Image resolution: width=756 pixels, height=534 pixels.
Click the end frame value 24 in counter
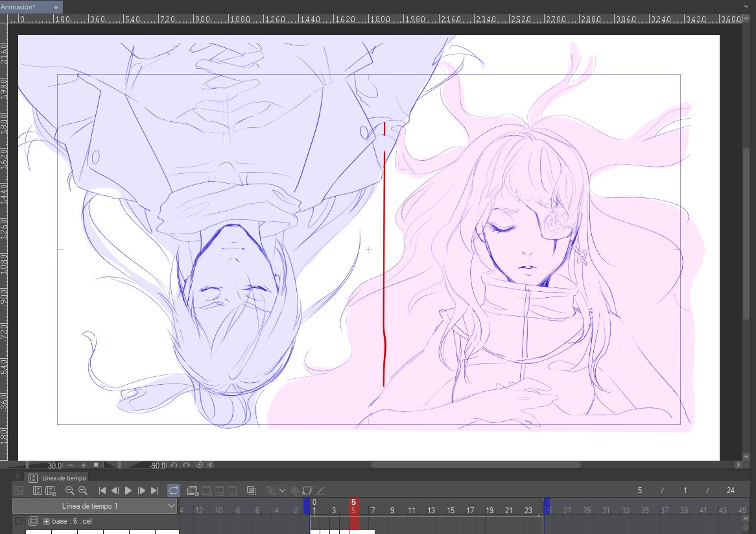[x=731, y=490]
